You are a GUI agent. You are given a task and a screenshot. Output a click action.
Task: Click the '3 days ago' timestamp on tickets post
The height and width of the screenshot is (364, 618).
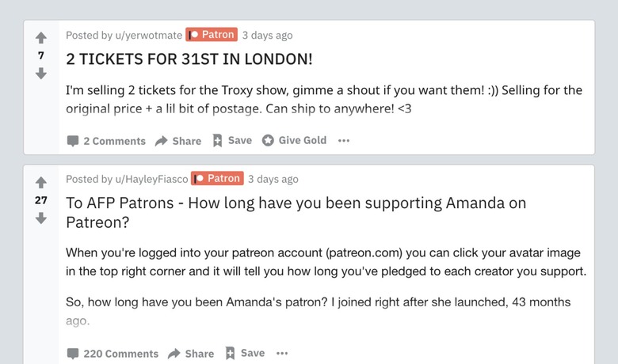pos(267,35)
